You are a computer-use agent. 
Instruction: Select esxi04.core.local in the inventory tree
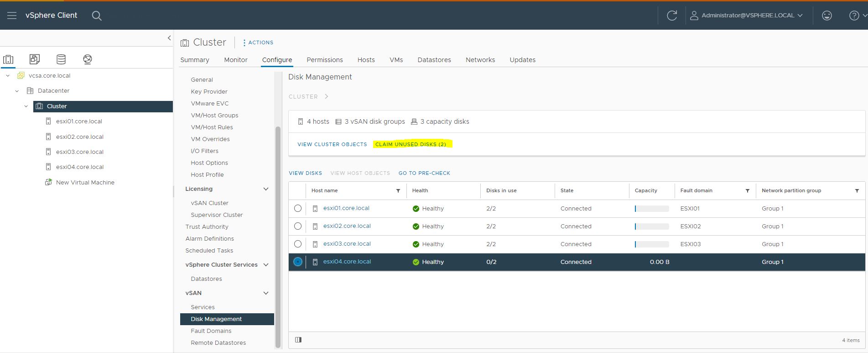79,167
